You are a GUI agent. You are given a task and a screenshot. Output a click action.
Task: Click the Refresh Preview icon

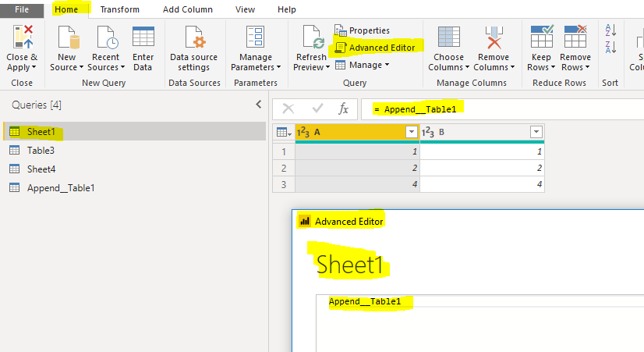[x=313, y=37]
